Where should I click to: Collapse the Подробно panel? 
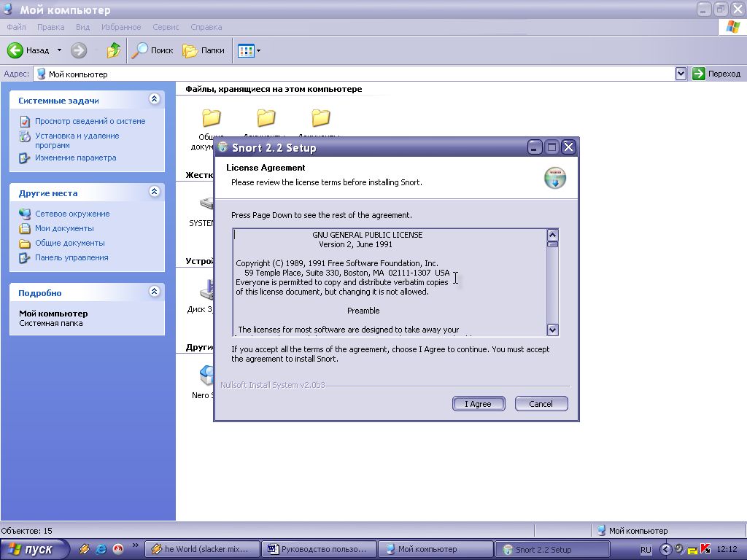pyautogui.click(x=154, y=292)
